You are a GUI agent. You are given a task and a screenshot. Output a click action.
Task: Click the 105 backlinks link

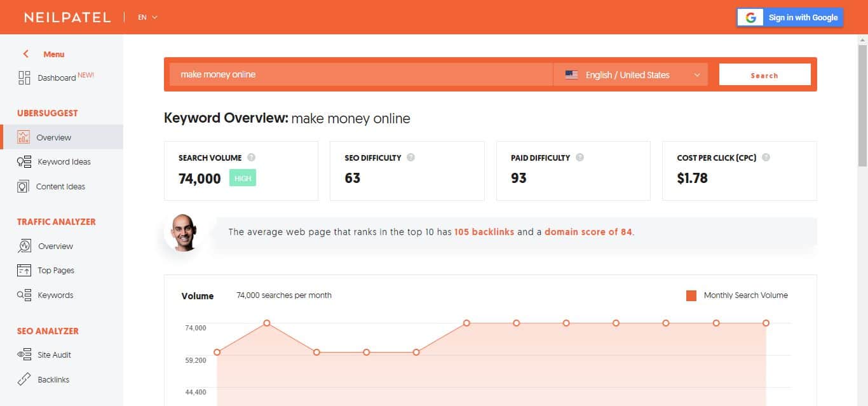click(484, 232)
